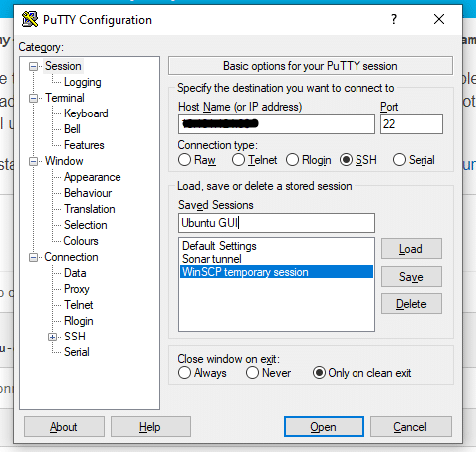Select the Rlogin connection type radio
Image resolution: width=476 pixels, height=452 pixels.
click(309, 160)
